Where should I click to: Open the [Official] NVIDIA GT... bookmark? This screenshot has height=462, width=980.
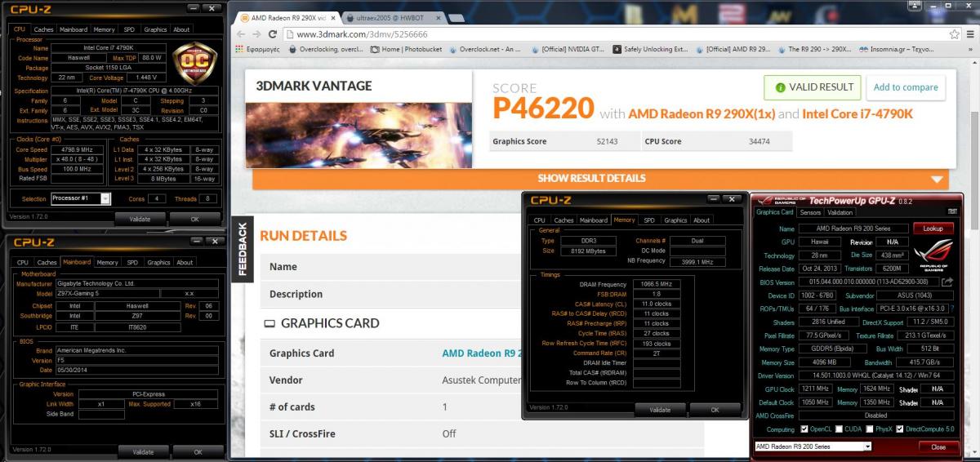pyautogui.click(x=567, y=49)
